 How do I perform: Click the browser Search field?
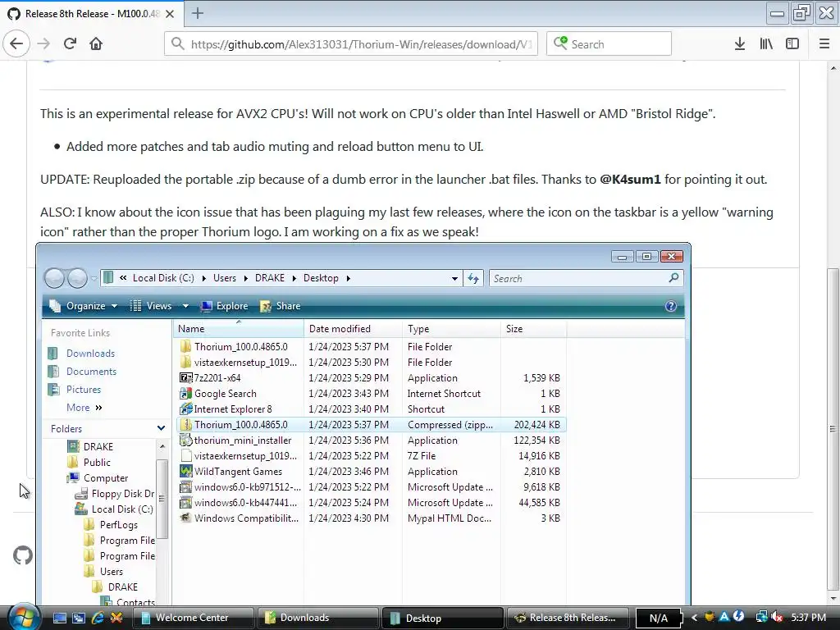coord(609,44)
